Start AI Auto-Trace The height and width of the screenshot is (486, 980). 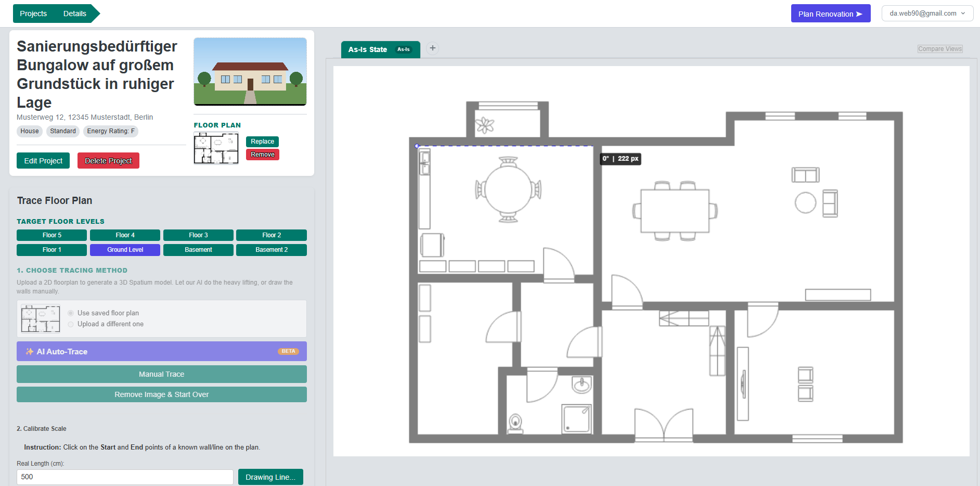coord(162,351)
